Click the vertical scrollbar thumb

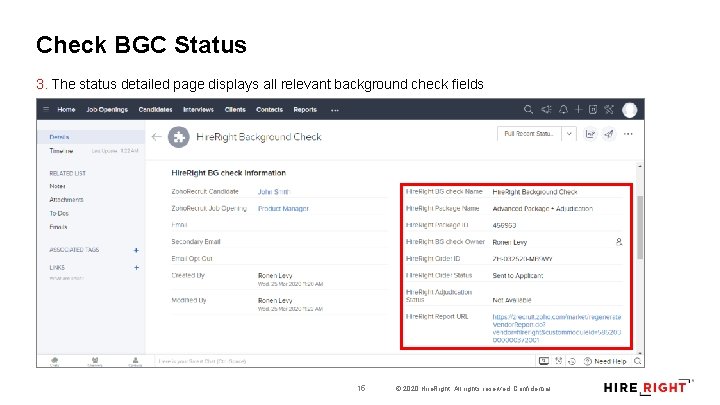tap(640, 227)
